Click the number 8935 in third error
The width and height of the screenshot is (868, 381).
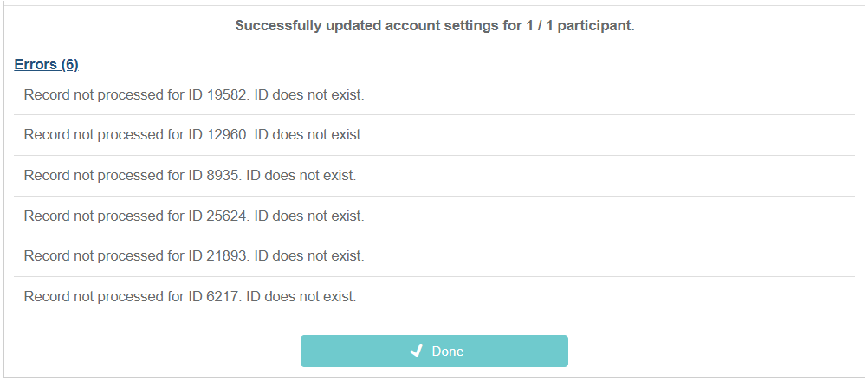coord(223,176)
